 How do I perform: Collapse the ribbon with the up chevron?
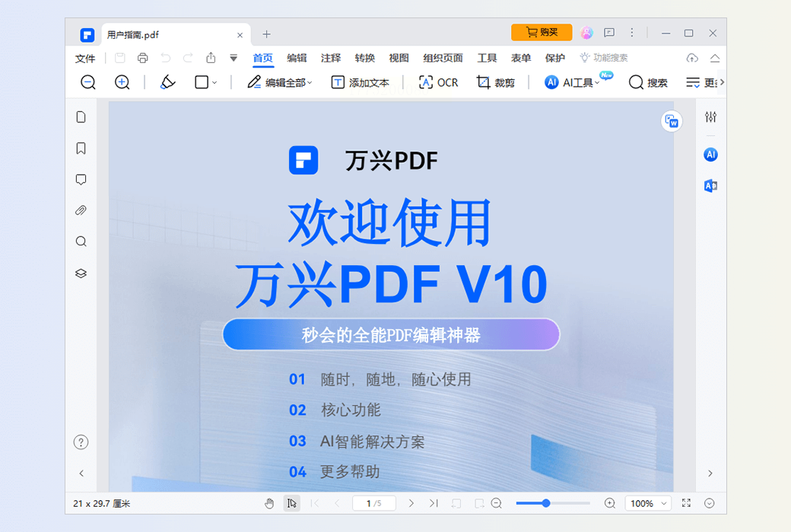tap(715, 58)
